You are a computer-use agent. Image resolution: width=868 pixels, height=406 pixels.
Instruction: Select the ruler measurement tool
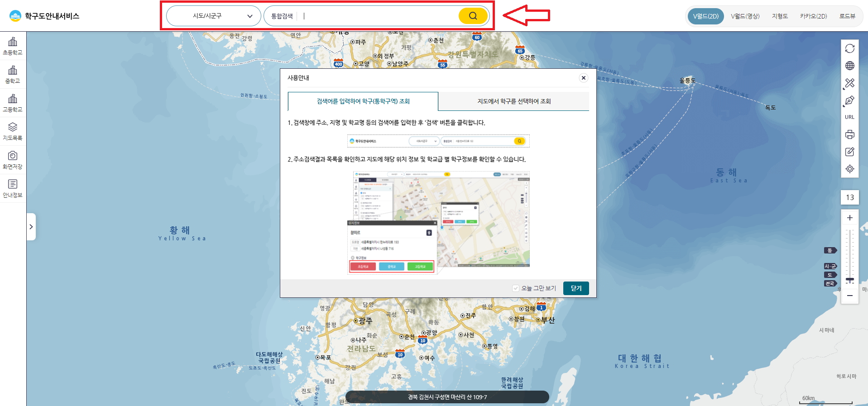click(850, 83)
